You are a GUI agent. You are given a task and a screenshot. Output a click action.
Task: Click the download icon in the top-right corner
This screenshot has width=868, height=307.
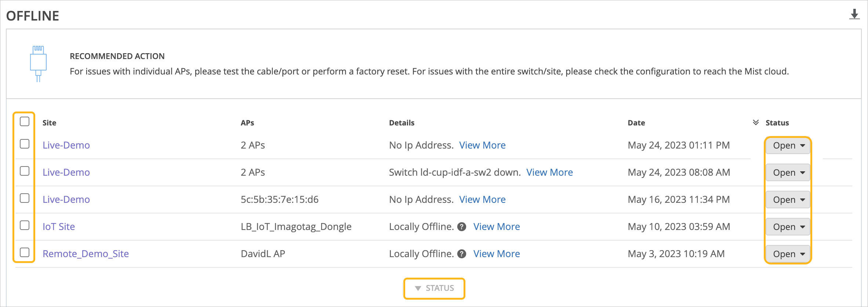(x=854, y=14)
